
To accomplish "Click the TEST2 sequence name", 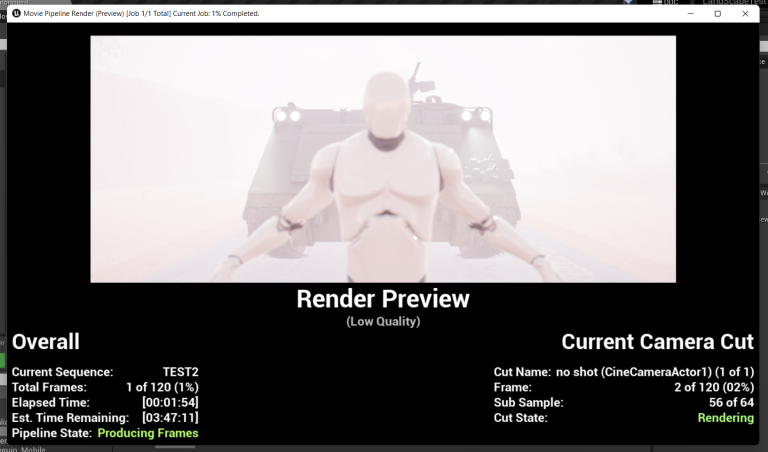I will [x=180, y=372].
